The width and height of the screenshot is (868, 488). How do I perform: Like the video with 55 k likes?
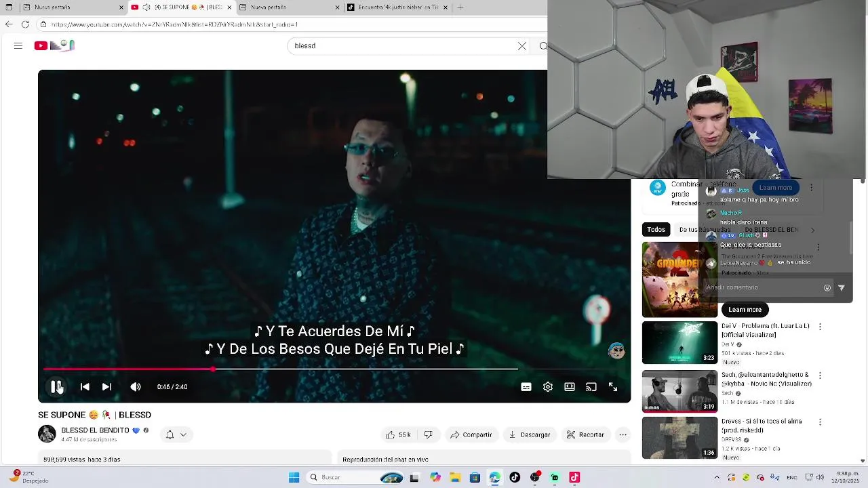399,434
